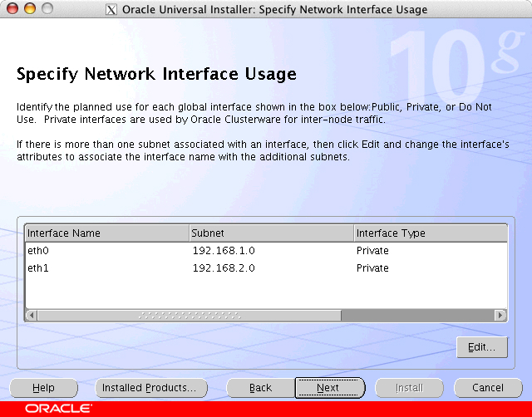Click the table's horizontal scrollbar right arrow
This screenshot has width=532, height=417.
(x=500, y=316)
